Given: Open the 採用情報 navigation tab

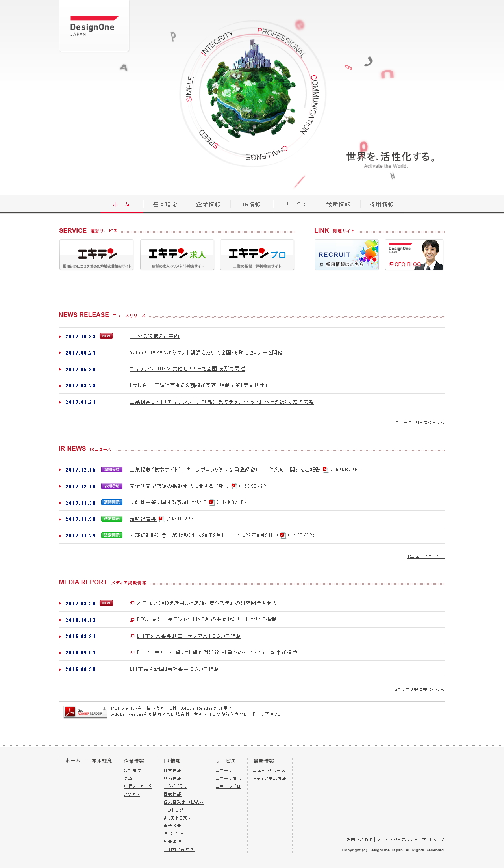Looking at the screenshot, I should 382,204.
